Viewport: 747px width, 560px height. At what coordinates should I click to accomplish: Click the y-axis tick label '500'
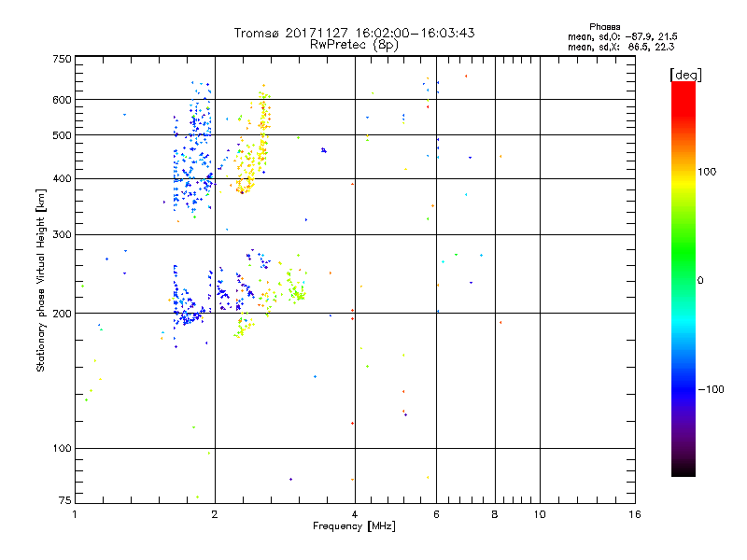[62, 135]
